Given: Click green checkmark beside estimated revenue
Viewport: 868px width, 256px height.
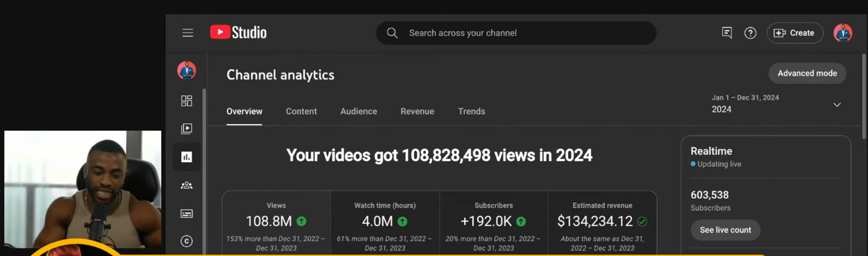Looking at the screenshot, I should coord(642,221).
